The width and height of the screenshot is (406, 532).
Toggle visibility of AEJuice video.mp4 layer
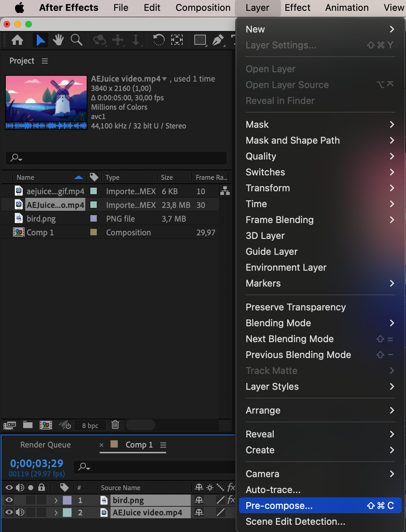(9, 512)
